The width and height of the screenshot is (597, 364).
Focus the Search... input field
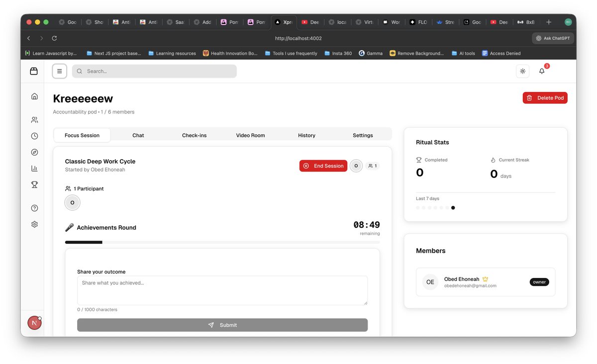[x=154, y=71]
